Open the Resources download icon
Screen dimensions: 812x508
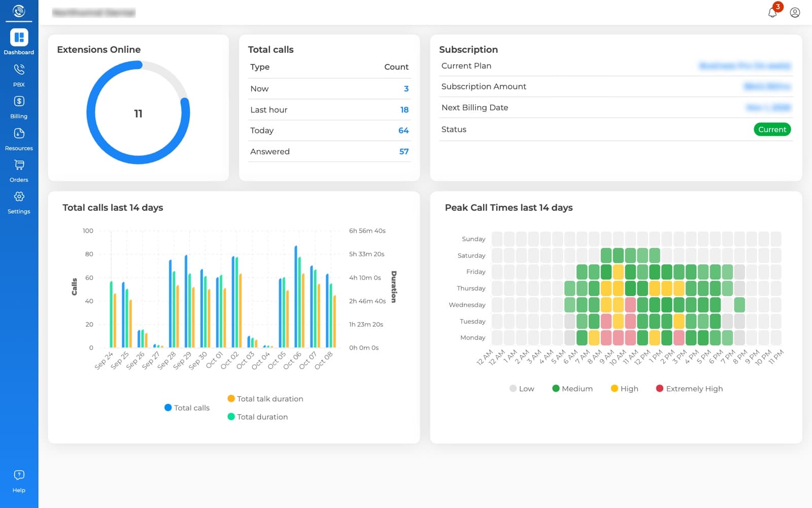click(x=19, y=133)
